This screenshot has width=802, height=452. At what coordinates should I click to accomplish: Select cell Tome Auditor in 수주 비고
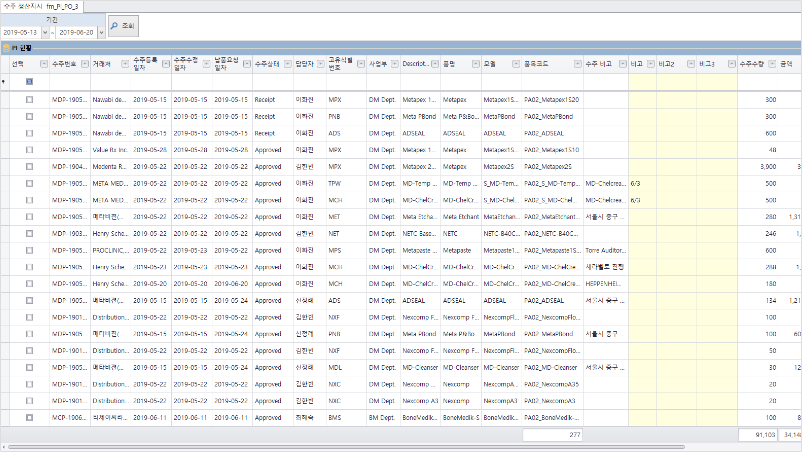606,250
